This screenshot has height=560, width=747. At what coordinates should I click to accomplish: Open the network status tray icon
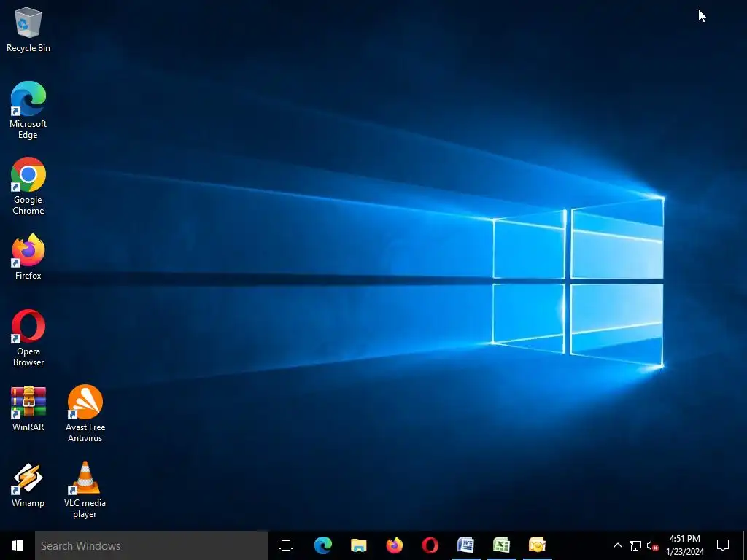pos(635,545)
